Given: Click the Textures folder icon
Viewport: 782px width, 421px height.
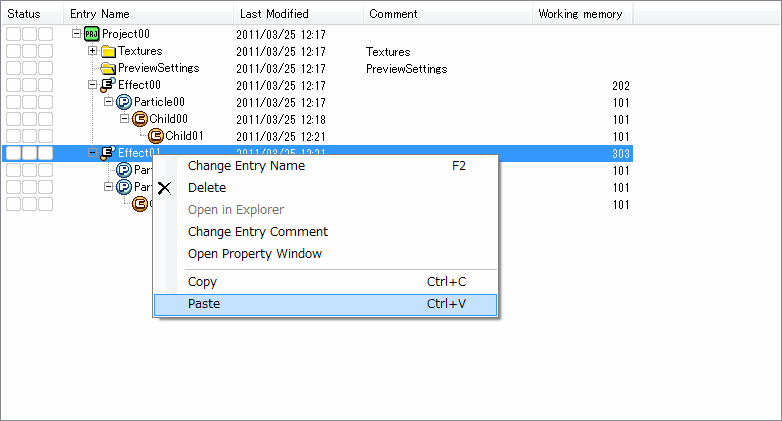Looking at the screenshot, I should click(109, 51).
